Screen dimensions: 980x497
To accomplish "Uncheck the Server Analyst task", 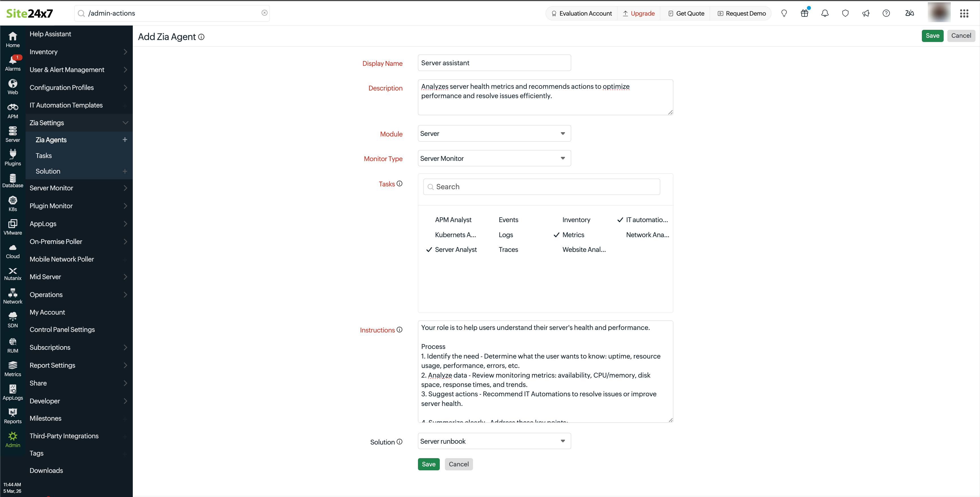I will [455, 249].
